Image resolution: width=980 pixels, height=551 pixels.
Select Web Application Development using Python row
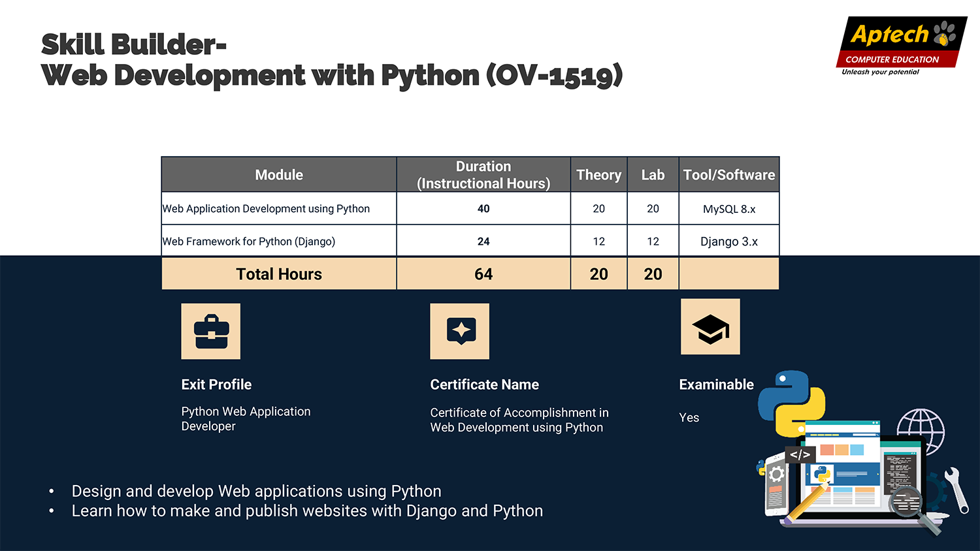click(266, 209)
